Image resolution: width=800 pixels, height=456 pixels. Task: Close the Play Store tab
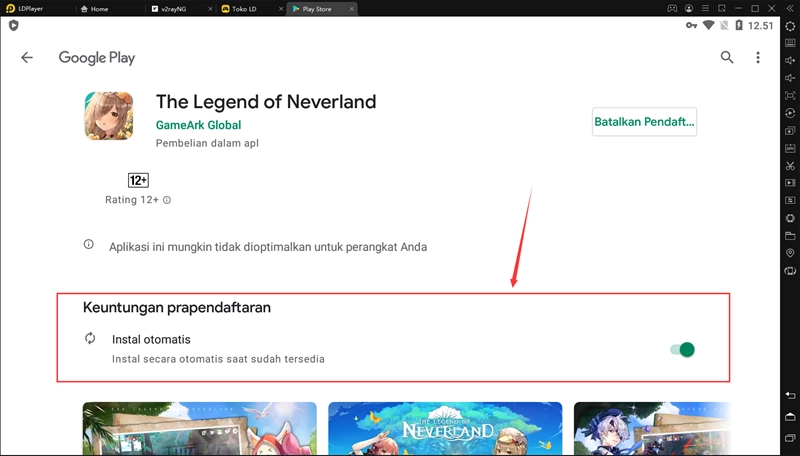[352, 9]
